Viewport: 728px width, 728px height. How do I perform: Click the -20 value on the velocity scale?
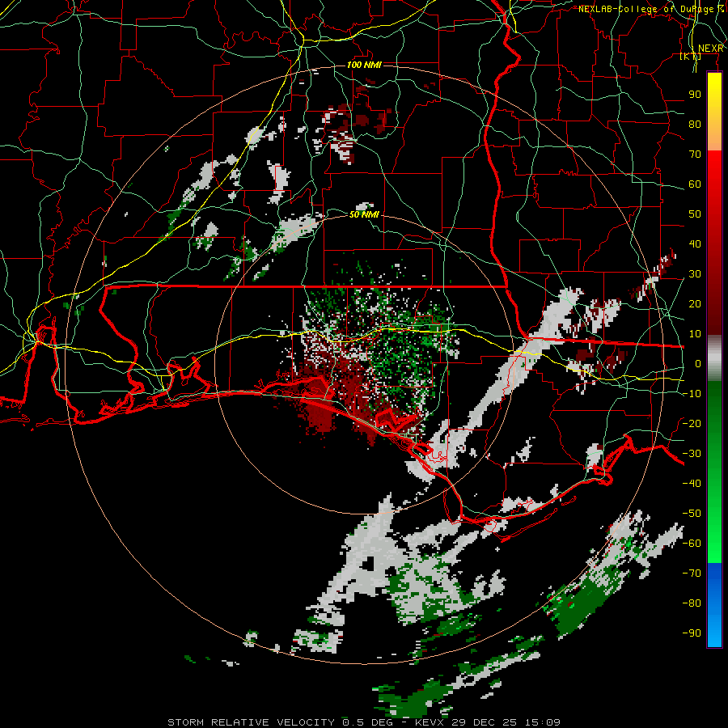click(x=692, y=424)
